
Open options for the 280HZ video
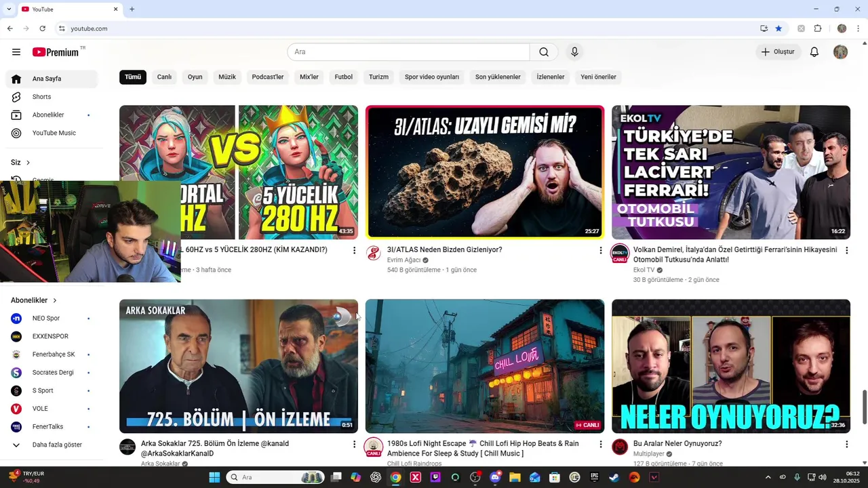click(x=354, y=251)
